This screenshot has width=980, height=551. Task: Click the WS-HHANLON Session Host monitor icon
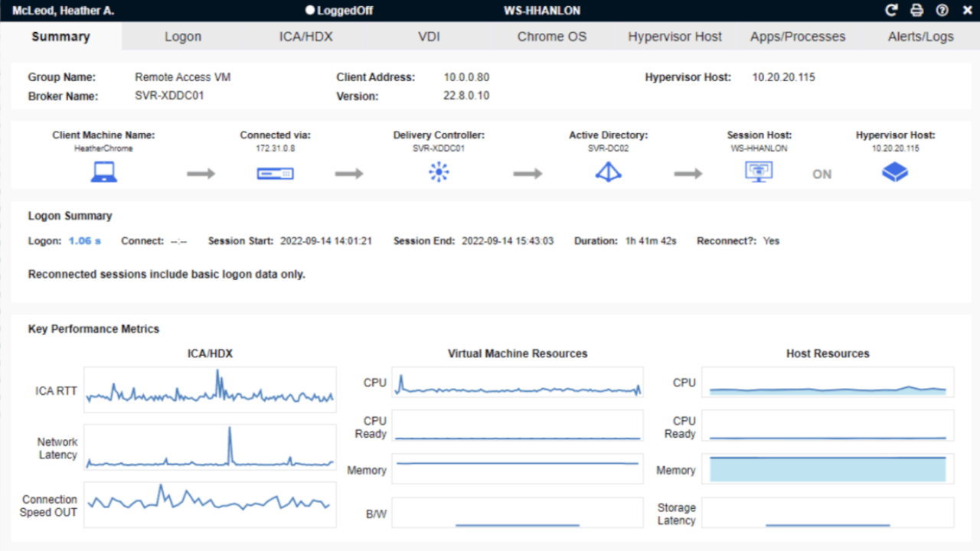tap(758, 173)
